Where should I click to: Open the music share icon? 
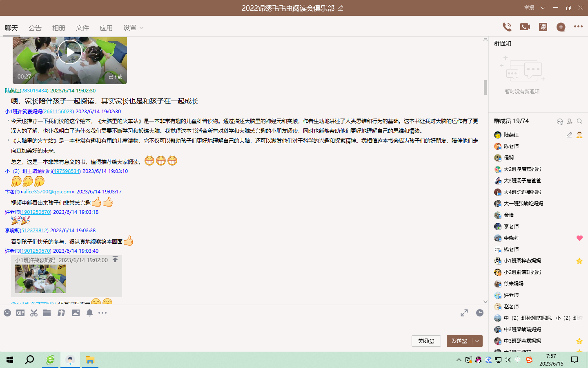coord(61,313)
